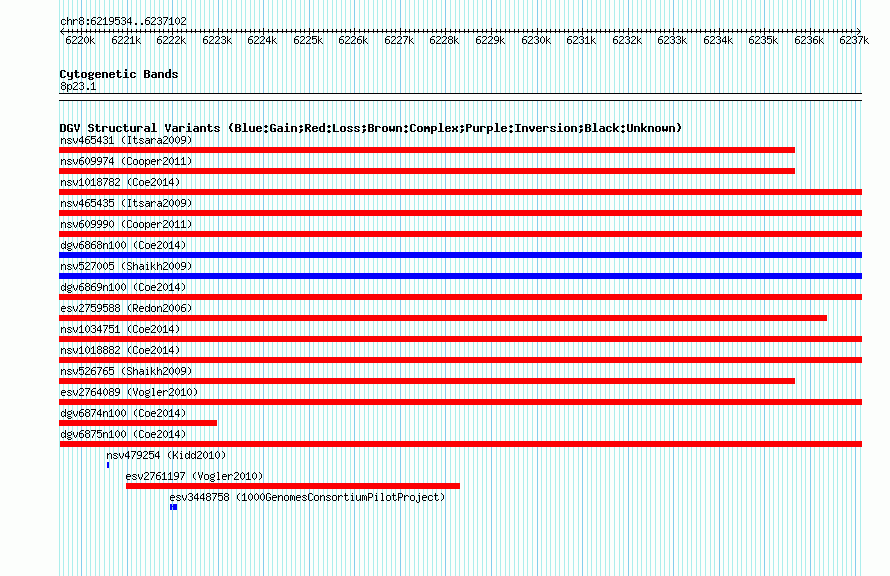The width and height of the screenshot is (890, 576).
Task: Click the DGV Structural Variants track title
Action: coord(370,128)
